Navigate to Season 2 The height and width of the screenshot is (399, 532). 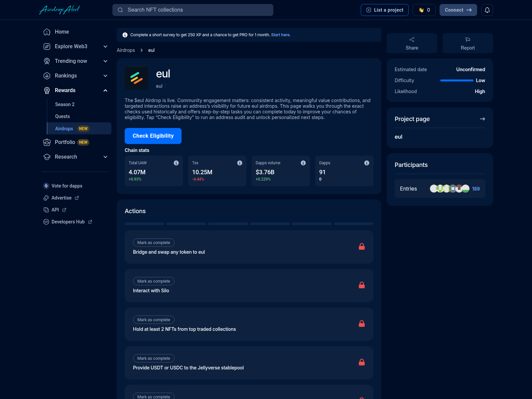(65, 104)
